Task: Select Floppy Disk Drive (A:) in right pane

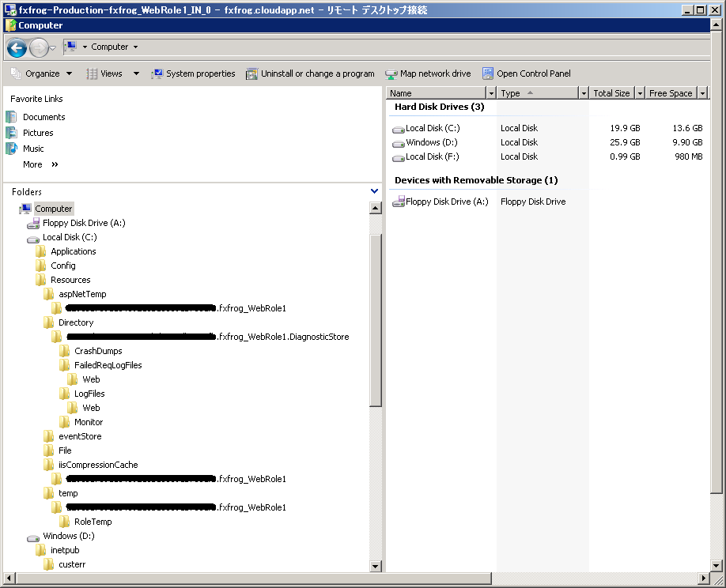Action: click(x=446, y=202)
